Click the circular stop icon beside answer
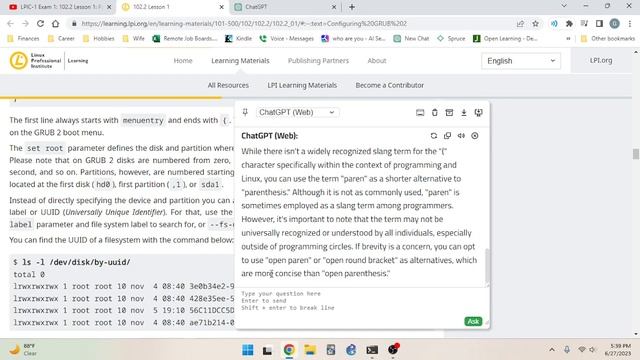640x360 pixels. coord(475,136)
